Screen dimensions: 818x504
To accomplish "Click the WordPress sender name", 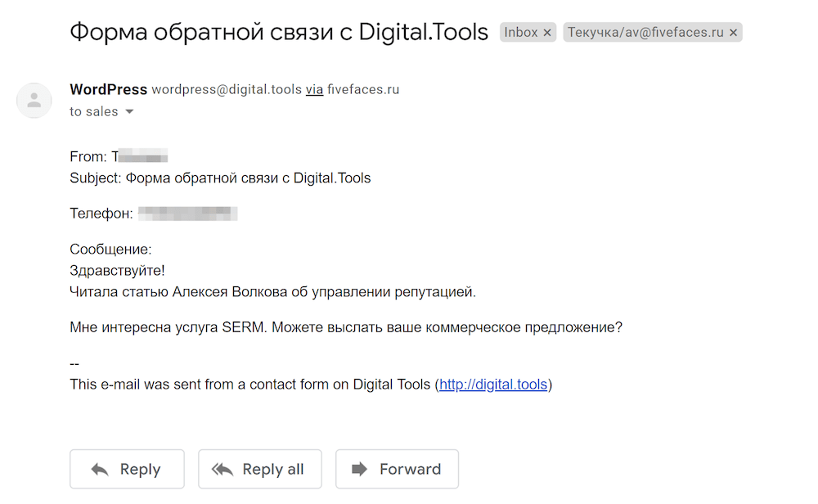I will coord(108,90).
